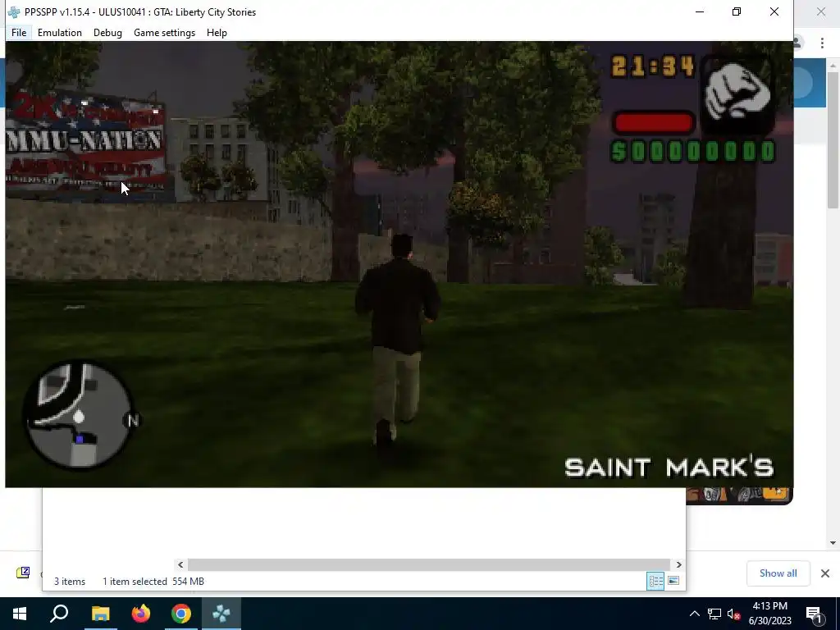Viewport: 840px width, 630px height.
Task: Close the Chrome window behind PPSSPP
Action: (820, 11)
